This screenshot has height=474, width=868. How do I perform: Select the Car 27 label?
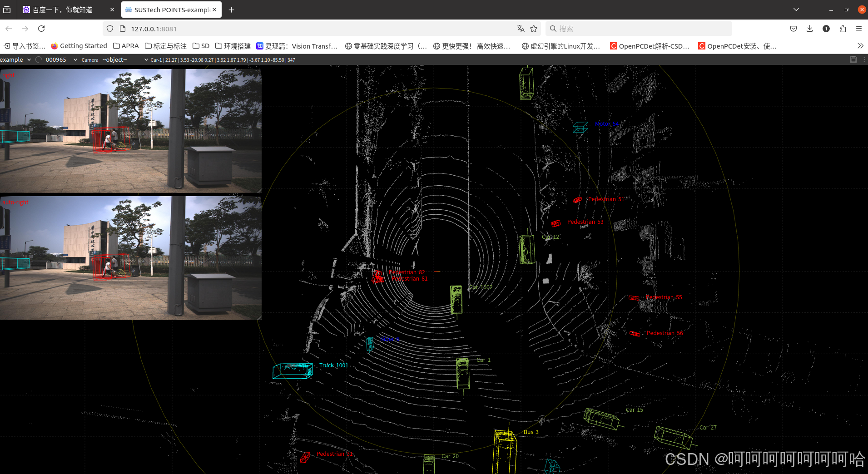pyautogui.click(x=708, y=428)
